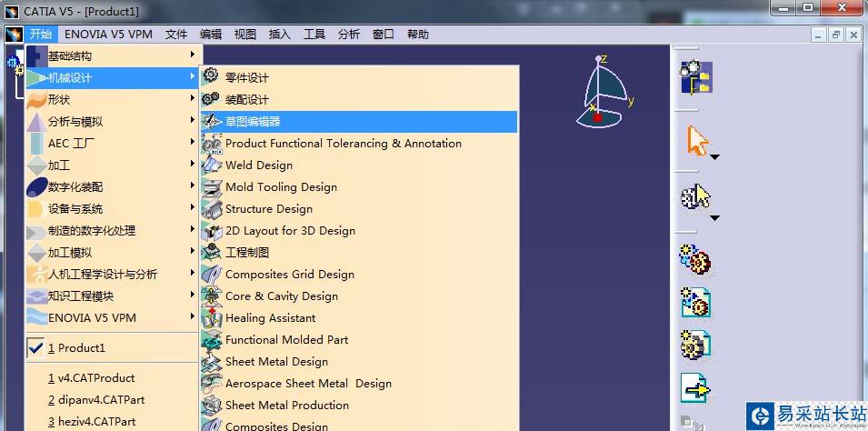
Task: Click the 基础结构 category icon
Action: point(36,56)
